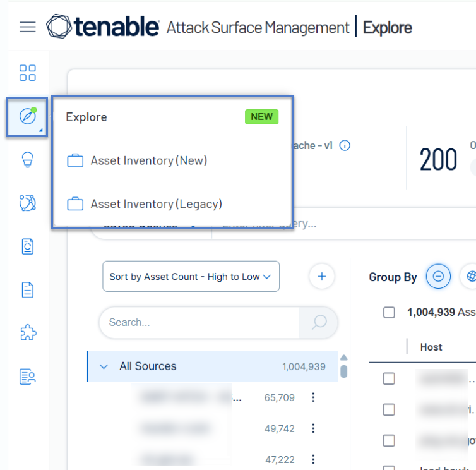The height and width of the screenshot is (470, 476).
Task: Check the first host row checkbox
Action: [x=389, y=379]
